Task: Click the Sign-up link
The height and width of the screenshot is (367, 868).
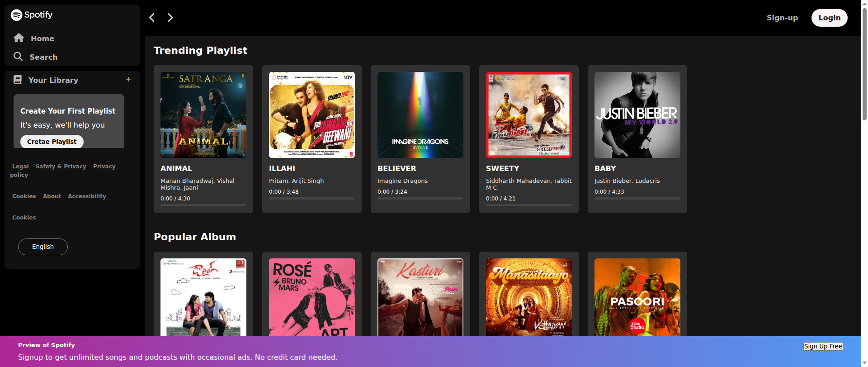Action: tap(782, 18)
